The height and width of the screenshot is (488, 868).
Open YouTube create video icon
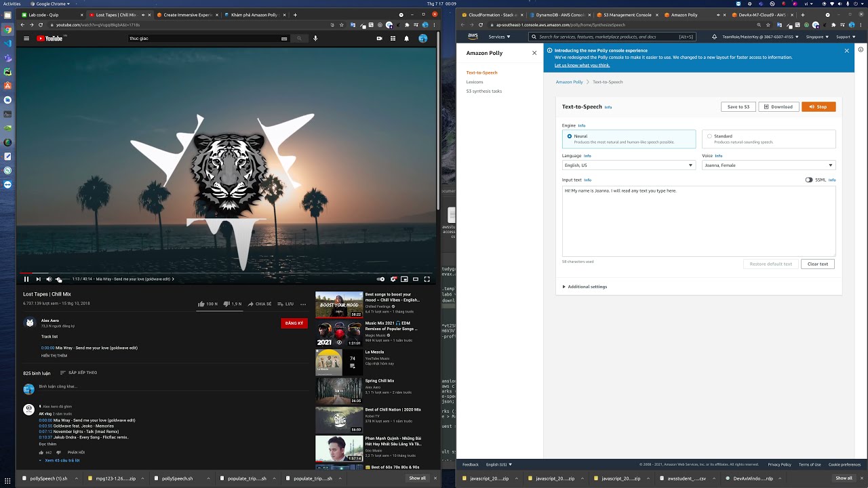[379, 39]
